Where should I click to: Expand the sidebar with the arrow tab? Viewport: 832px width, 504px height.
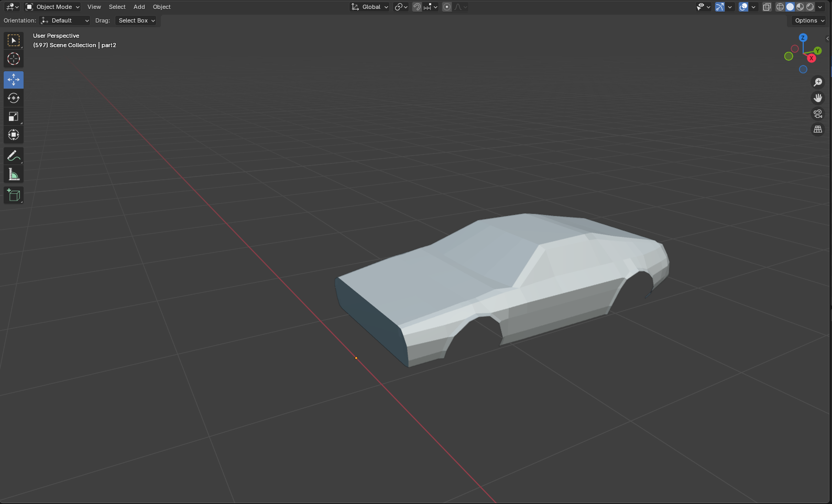(x=828, y=38)
